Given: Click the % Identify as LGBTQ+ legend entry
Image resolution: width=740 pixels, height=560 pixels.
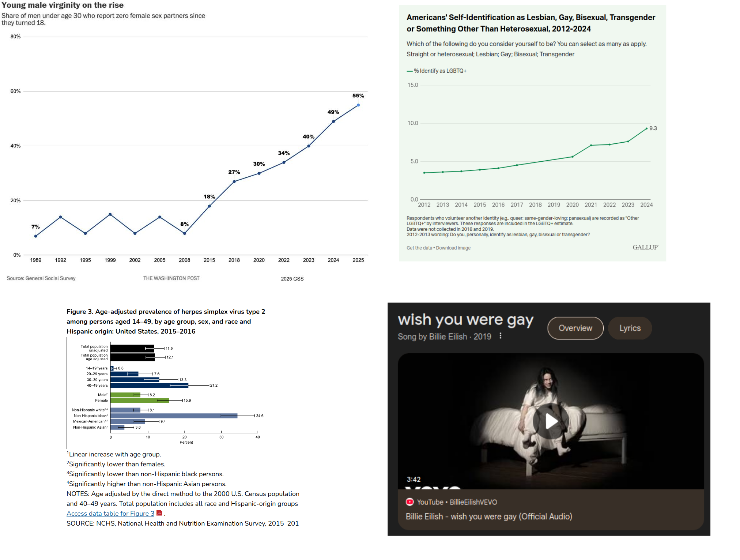Looking at the screenshot, I should point(437,71).
